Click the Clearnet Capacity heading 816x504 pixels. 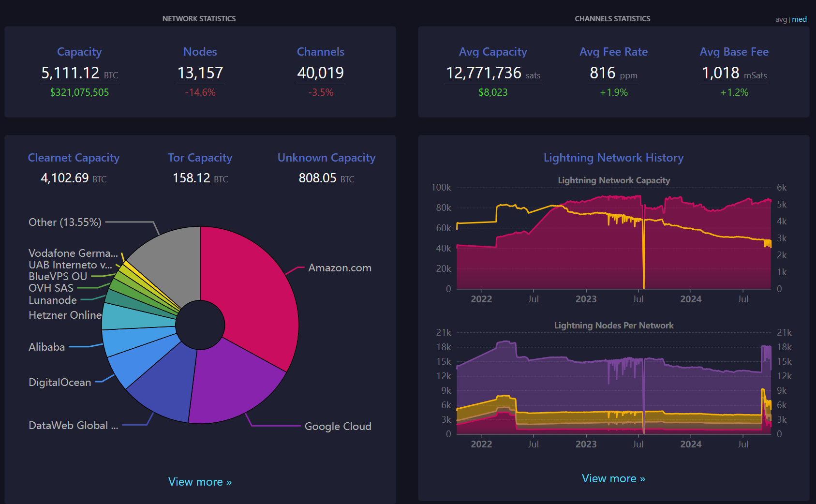74,158
